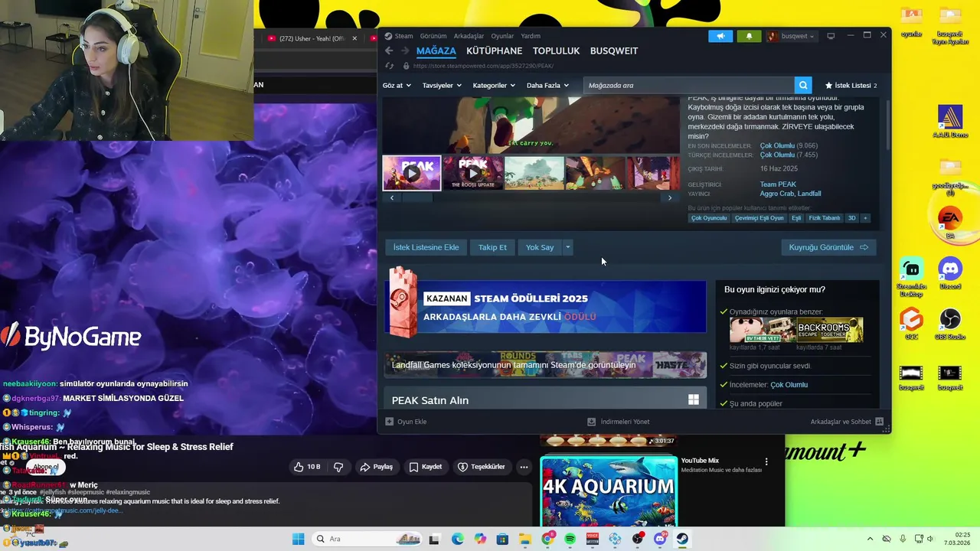Go back with Steam back arrow
The width and height of the screenshot is (980, 551).
pos(389,51)
